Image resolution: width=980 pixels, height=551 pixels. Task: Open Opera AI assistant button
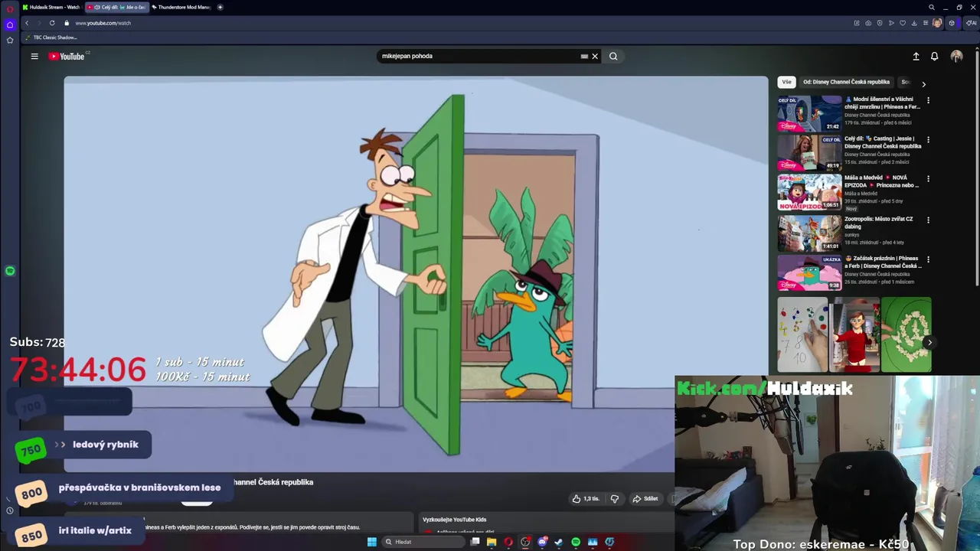[971, 23]
